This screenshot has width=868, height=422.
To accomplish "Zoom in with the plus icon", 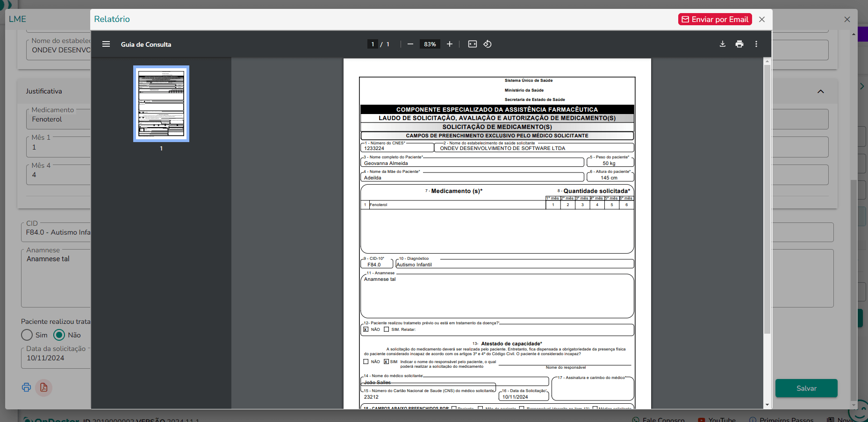I will (x=450, y=44).
